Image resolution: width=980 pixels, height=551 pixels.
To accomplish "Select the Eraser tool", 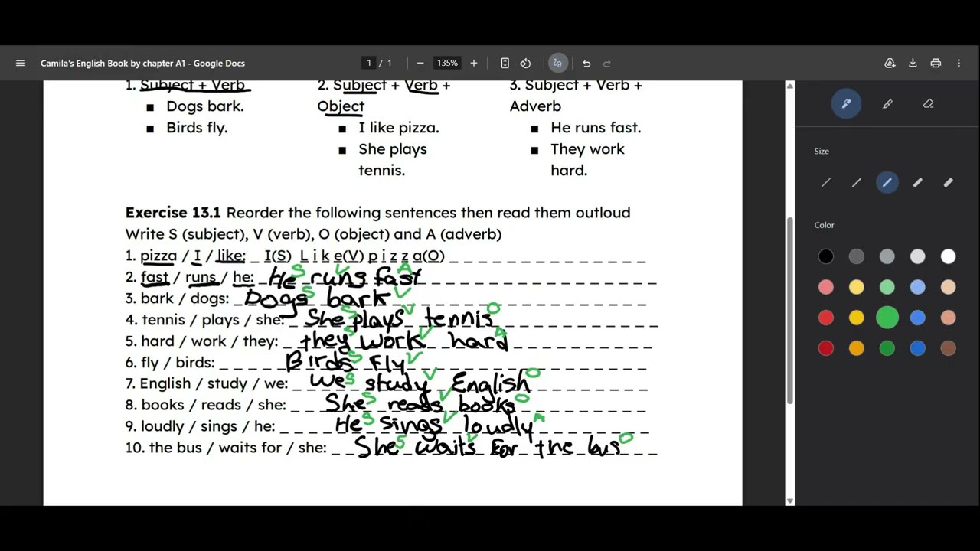I will [x=929, y=103].
